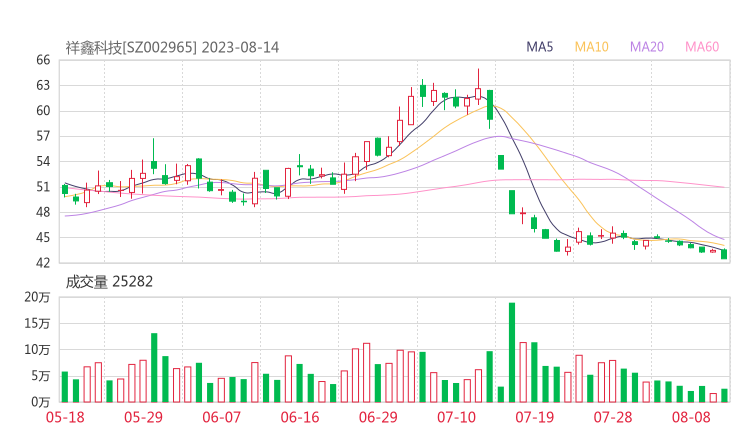
Task: Click the 48 price axis label
Action: tap(43, 212)
